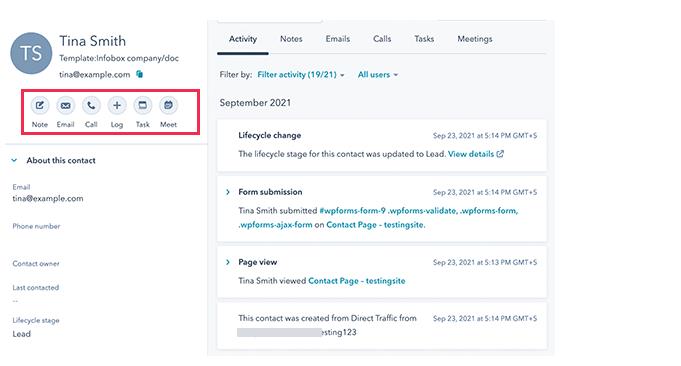The image size is (681, 366).
Task: Expand the Page view activity entry
Action: coord(228,262)
